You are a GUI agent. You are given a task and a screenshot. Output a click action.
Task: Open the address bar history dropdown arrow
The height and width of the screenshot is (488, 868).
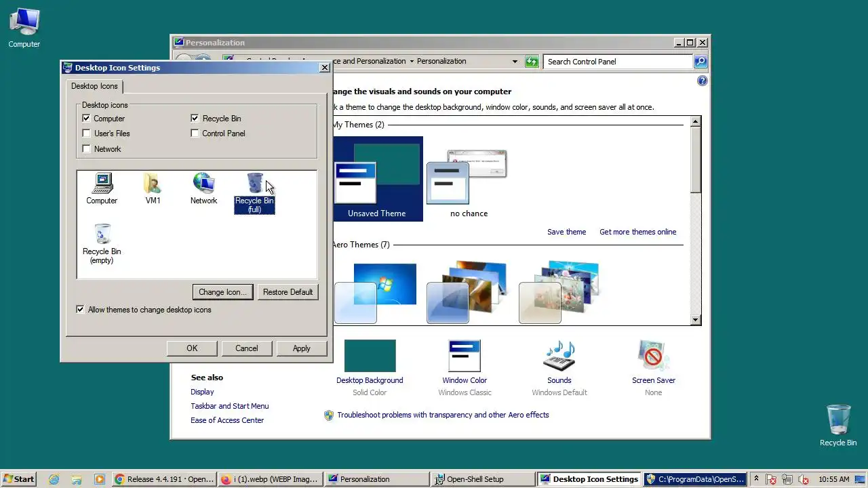click(515, 62)
